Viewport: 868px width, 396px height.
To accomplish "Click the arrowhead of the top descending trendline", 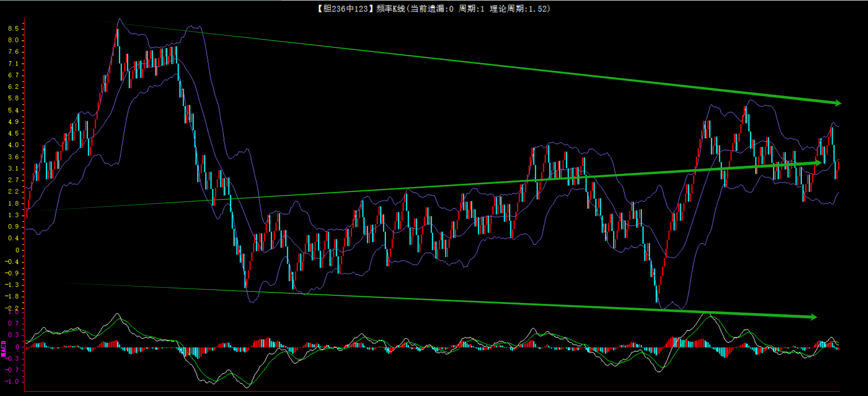I will point(837,103).
